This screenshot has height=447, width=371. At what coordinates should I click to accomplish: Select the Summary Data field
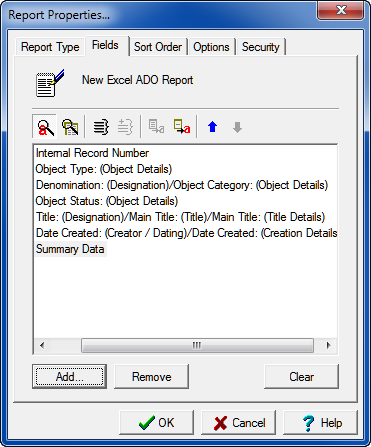click(x=70, y=249)
